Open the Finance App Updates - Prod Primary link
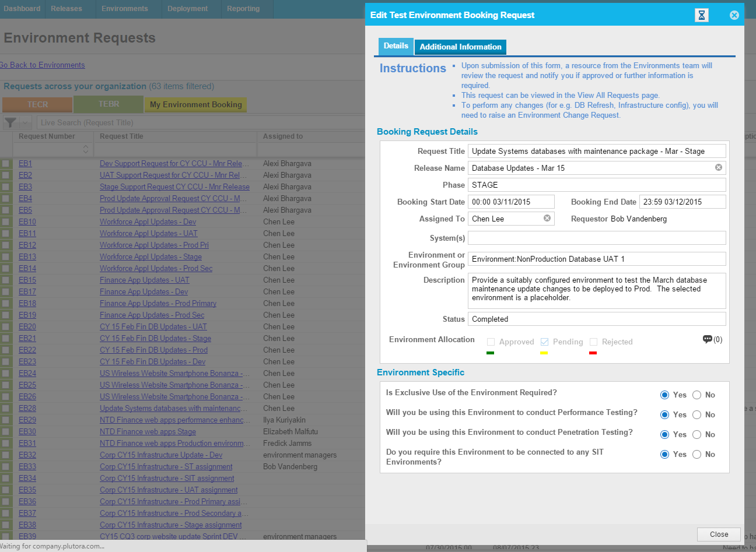This screenshot has height=552, width=756. tap(158, 304)
